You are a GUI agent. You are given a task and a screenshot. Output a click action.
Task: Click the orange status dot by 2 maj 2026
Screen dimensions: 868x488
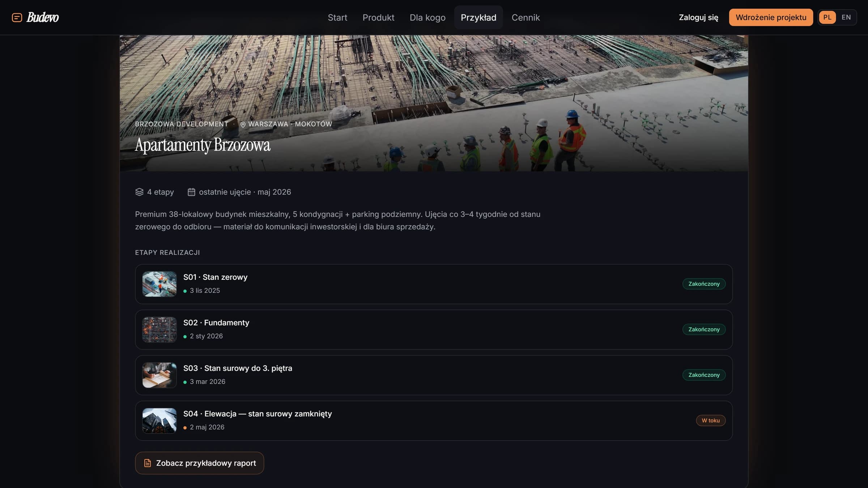(x=185, y=428)
